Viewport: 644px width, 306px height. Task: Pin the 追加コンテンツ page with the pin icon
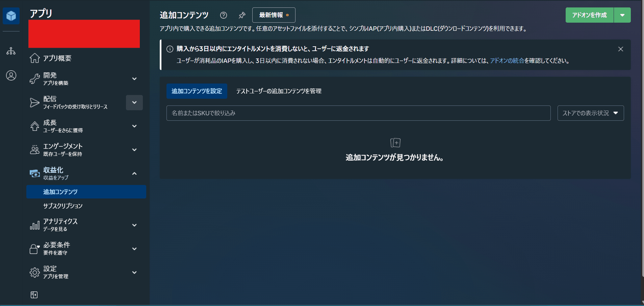[242, 15]
